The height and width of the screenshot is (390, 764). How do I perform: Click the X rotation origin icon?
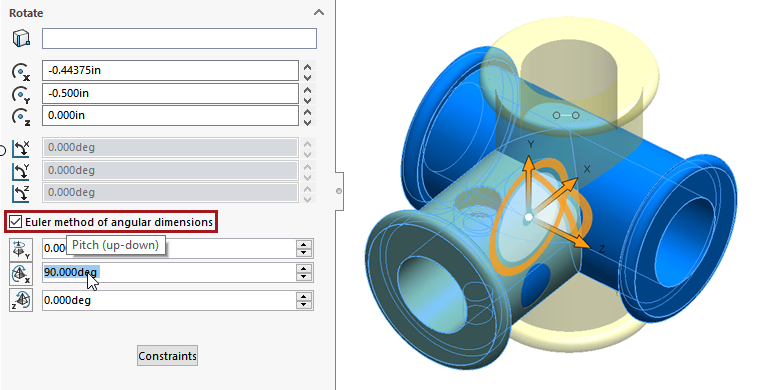tap(21, 71)
